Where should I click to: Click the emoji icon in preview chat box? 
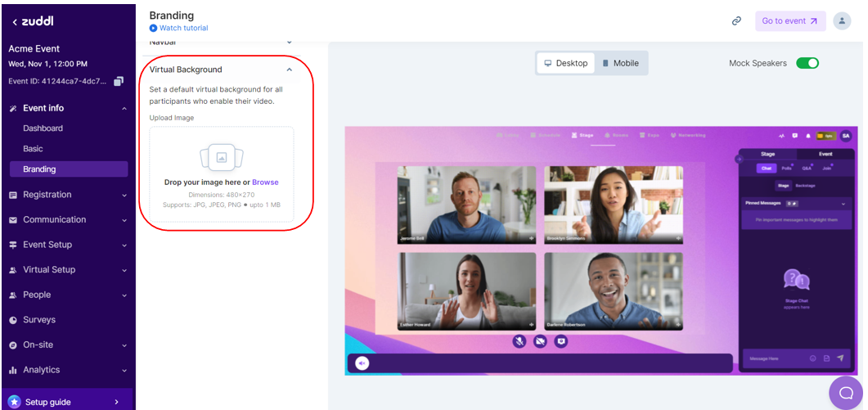(x=812, y=358)
